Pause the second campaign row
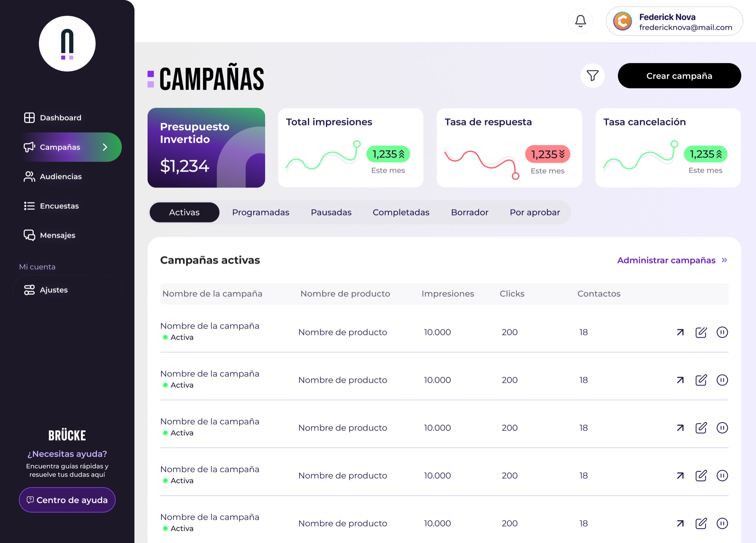This screenshot has height=543, width=756. click(722, 380)
